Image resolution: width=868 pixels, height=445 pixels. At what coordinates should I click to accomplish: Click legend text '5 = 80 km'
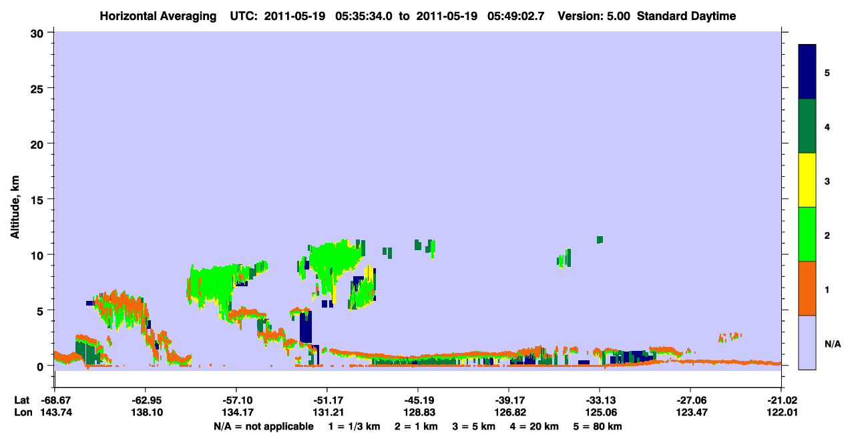point(599,426)
